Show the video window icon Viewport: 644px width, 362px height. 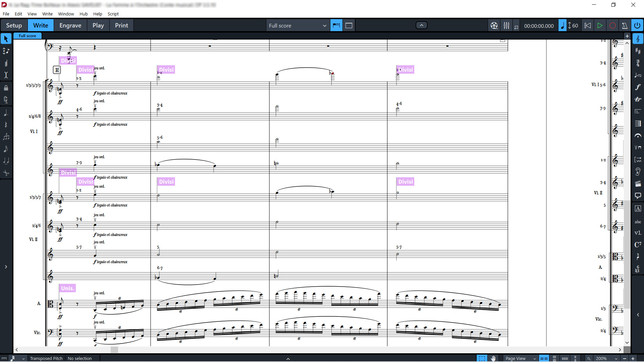pyautogui.click(x=494, y=25)
